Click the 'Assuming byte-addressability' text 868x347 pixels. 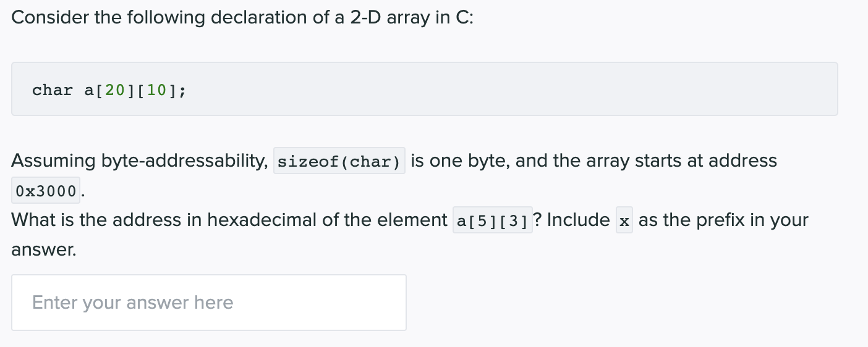[140, 161]
